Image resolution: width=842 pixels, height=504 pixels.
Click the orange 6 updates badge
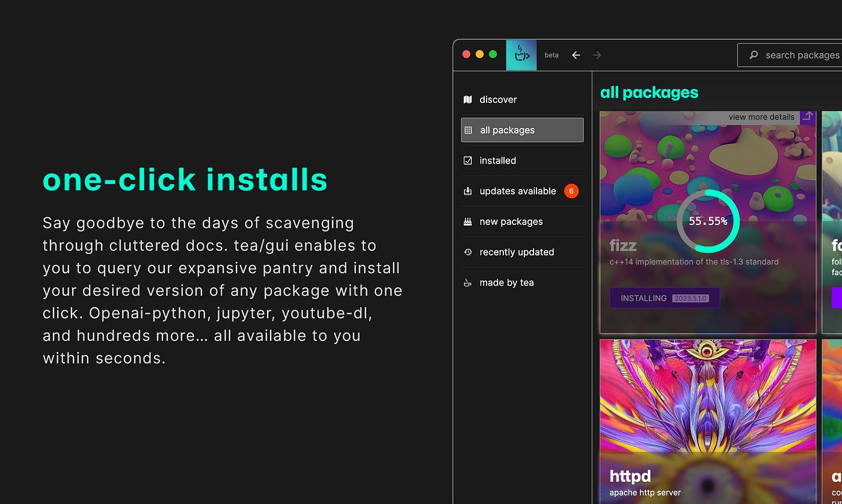571,191
